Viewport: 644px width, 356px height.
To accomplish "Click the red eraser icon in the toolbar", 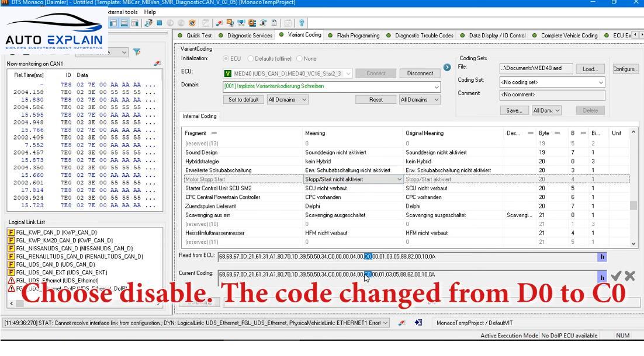I will 220,23.
